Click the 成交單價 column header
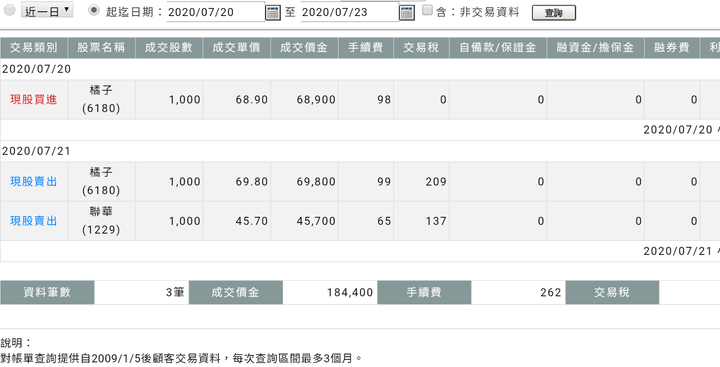 [236, 48]
